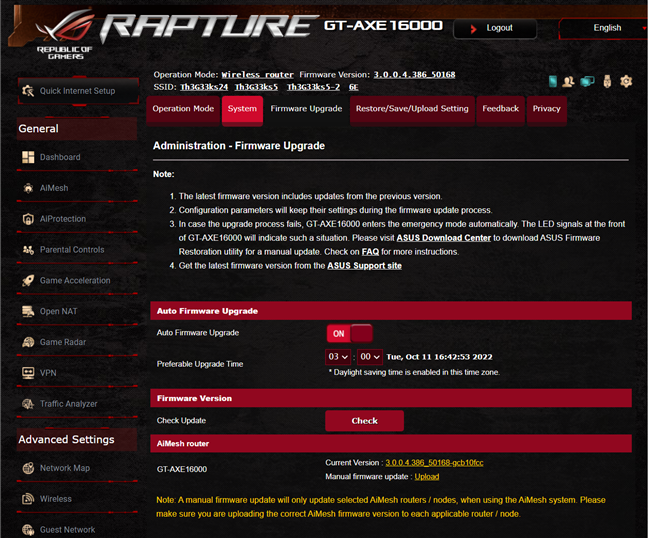Screen dimensions: 648x538
Task: Open the Game Radar menu item
Action: 77,342
